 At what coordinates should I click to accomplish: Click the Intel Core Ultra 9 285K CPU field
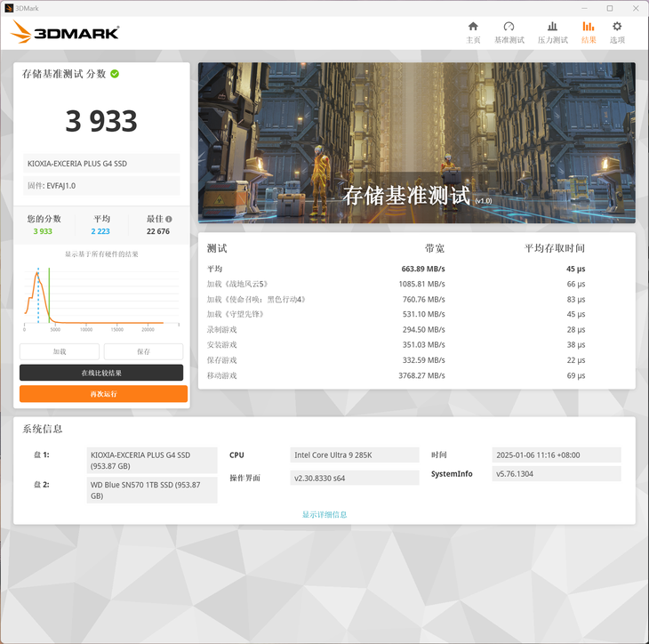tap(355, 455)
